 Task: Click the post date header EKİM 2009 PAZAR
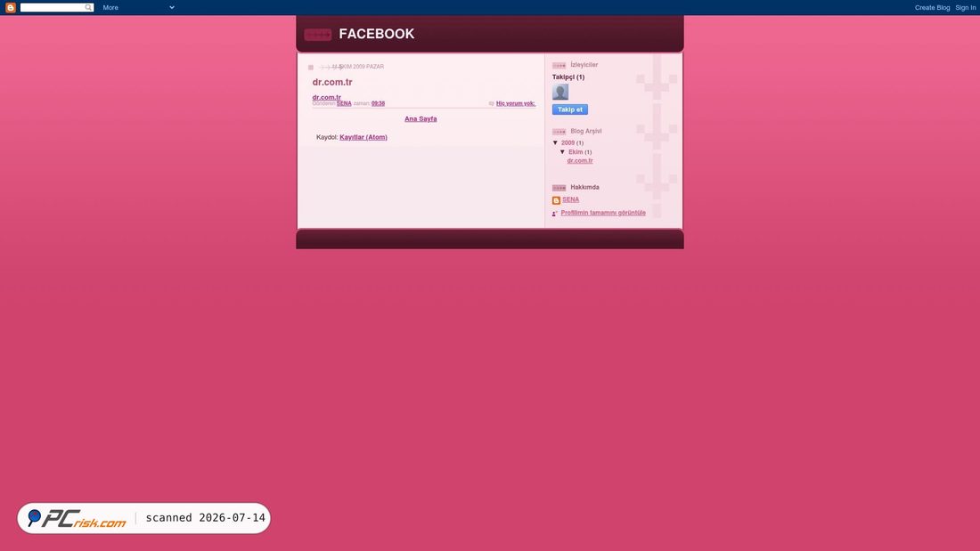click(357, 66)
